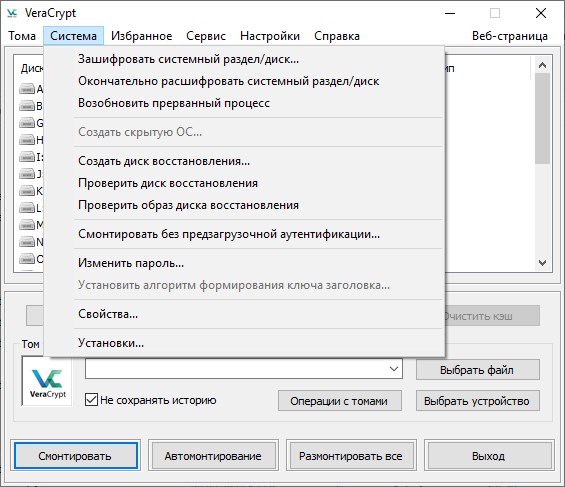Image resolution: width=565 pixels, height=487 pixels.
Task: Open the Справка menu
Action: click(x=337, y=36)
